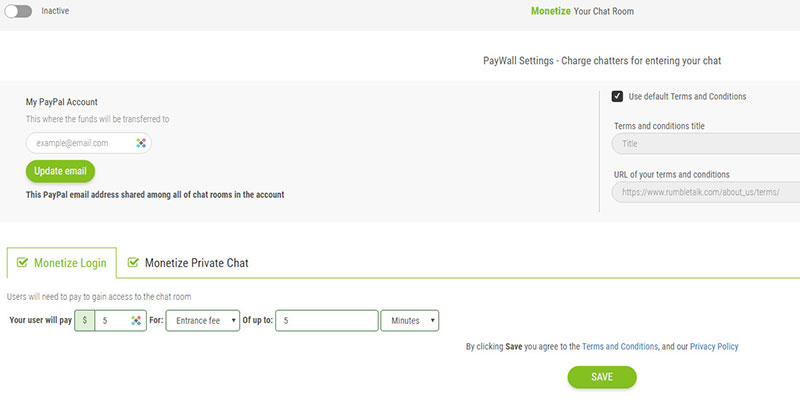The width and height of the screenshot is (800, 410).
Task: Expand the Minutes time unit dropdown
Action: (410, 321)
